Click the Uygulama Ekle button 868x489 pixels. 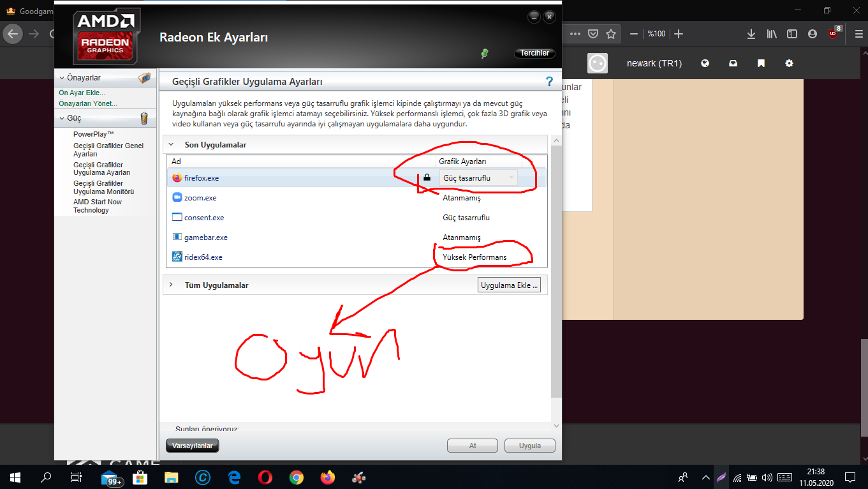tap(510, 285)
